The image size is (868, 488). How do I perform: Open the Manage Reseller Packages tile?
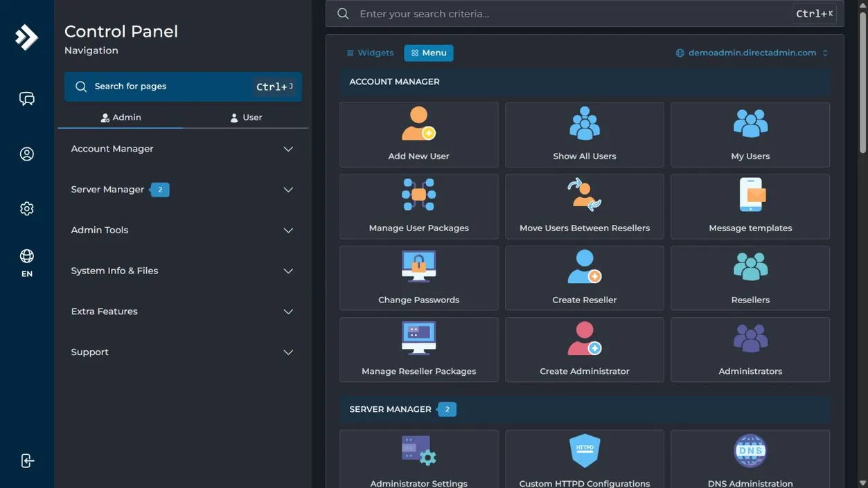point(418,350)
